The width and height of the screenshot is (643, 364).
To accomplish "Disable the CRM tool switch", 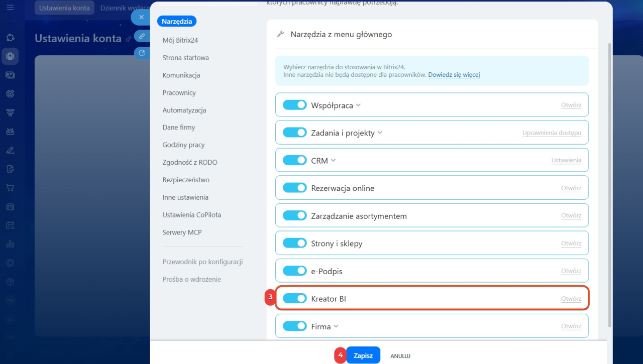I will point(294,160).
